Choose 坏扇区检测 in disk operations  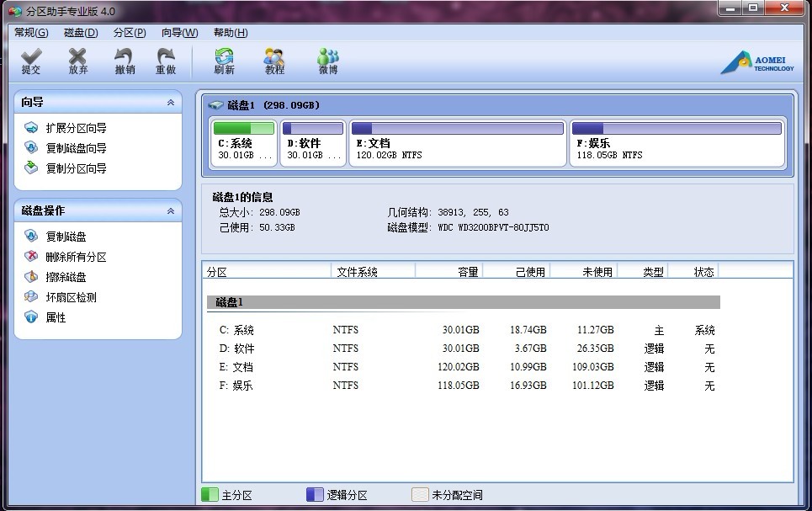71,297
